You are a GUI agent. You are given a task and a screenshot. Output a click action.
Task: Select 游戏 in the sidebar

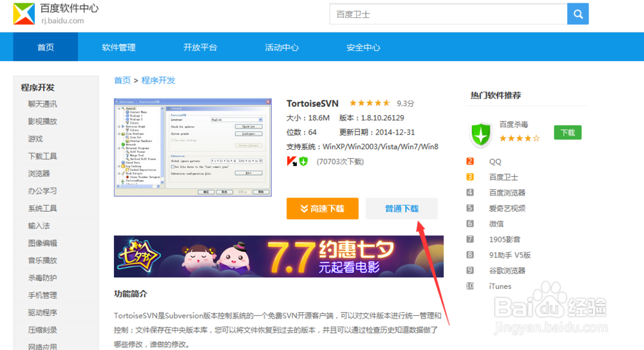(35, 139)
